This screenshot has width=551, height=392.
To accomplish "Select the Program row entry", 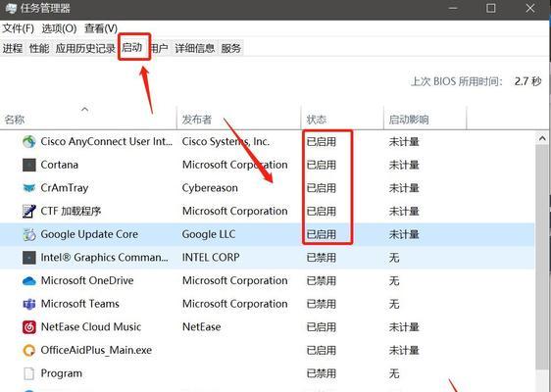I will [x=267, y=373].
